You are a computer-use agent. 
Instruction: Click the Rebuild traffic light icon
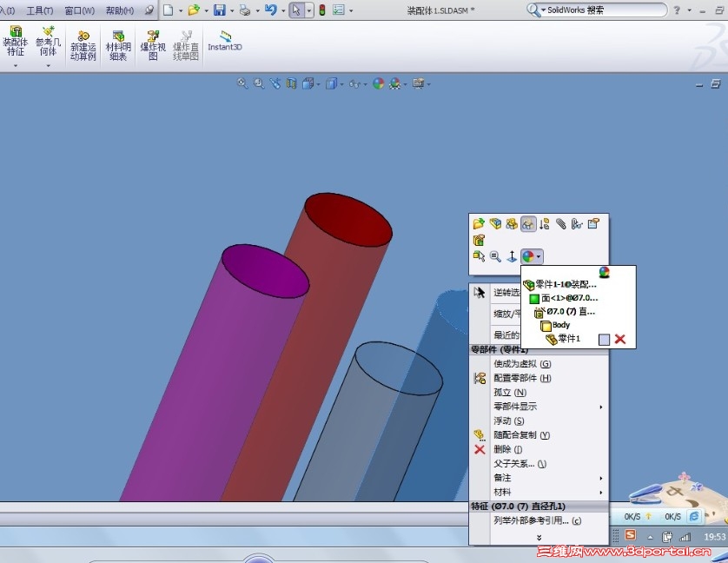(322, 10)
